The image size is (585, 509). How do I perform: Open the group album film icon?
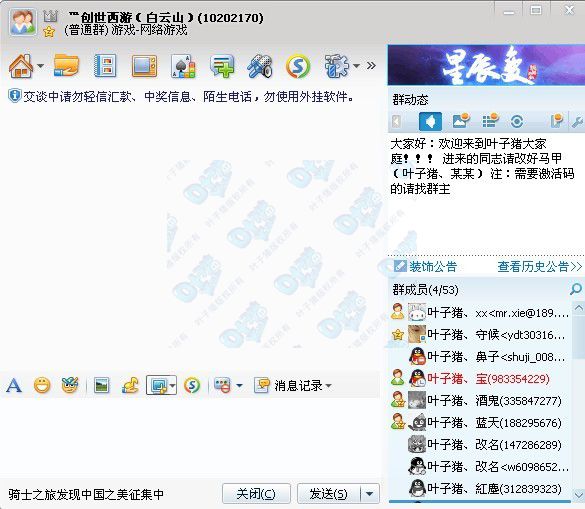[x=105, y=66]
